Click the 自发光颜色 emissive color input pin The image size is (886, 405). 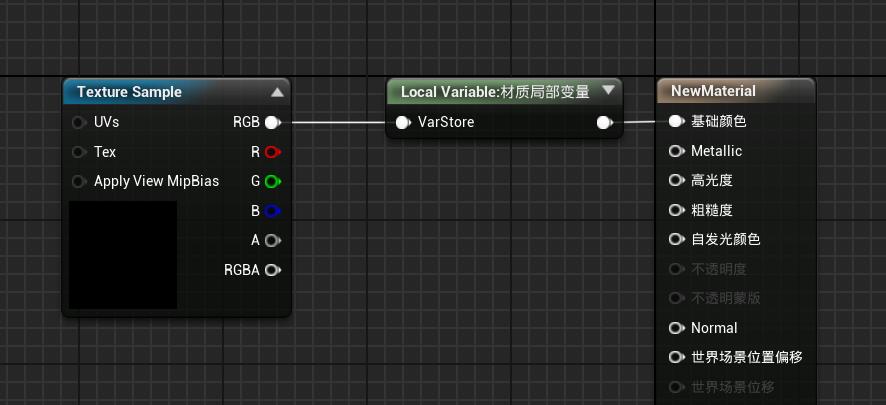(x=676, y=239)
